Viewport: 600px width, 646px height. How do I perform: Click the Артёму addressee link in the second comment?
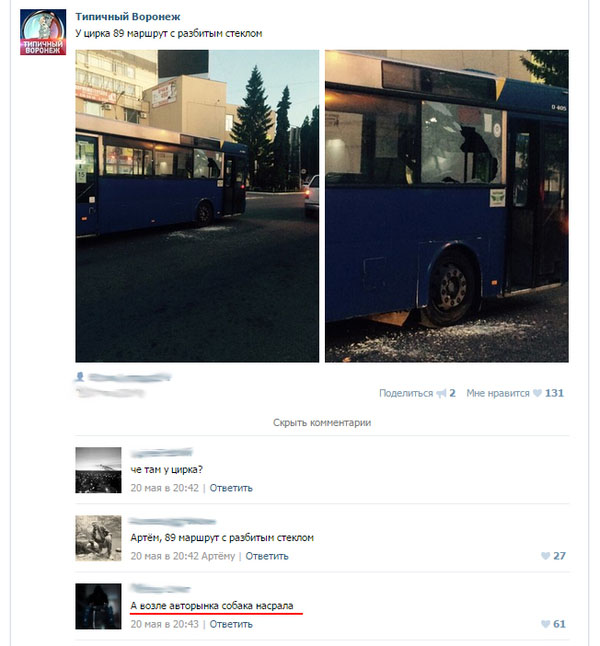(218, 556)
